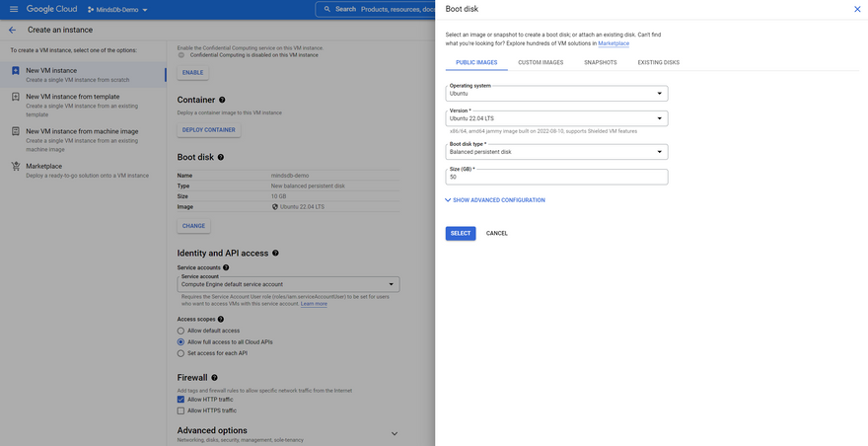Select Allow full access to all Cloud APIs

[x=181, y=341]
